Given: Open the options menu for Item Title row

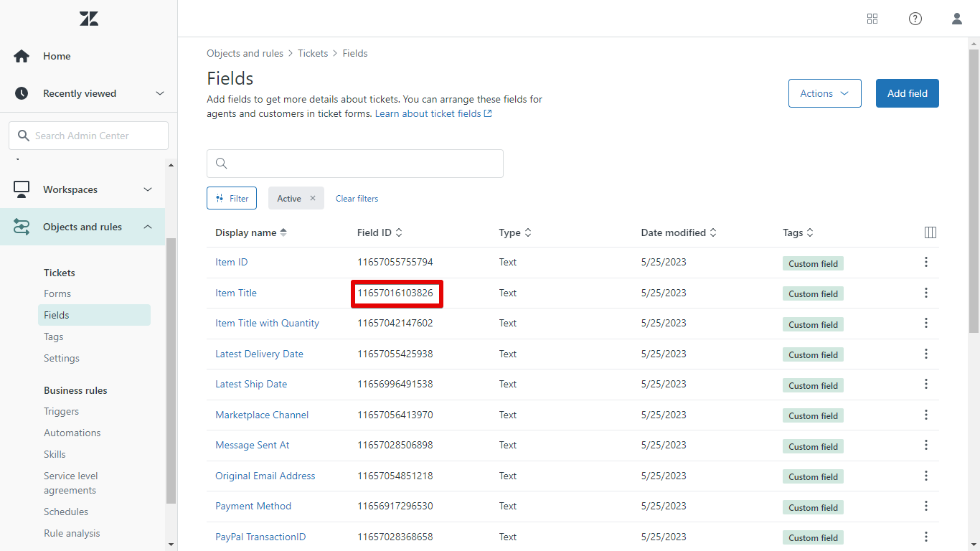Looking at the screenshot, I should coord(926,293).
